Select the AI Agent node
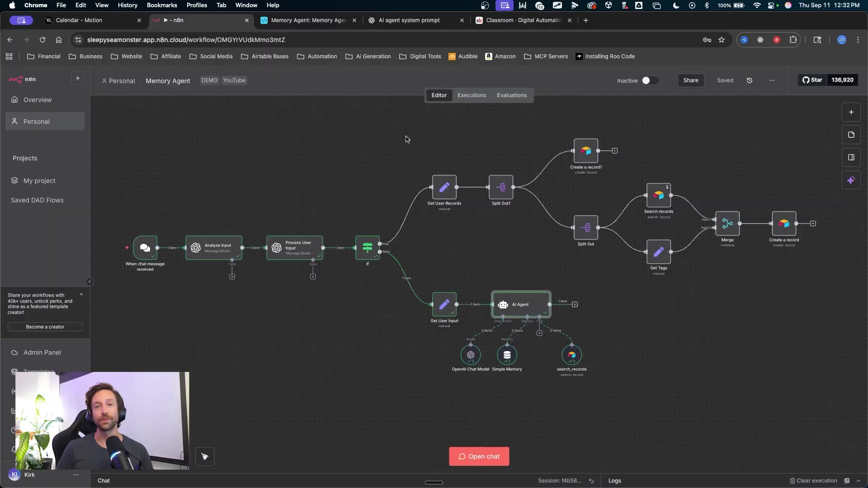Image resolution: width=868 pixels, height=488 pixels. pyautogui.click(x=521, y=305)
